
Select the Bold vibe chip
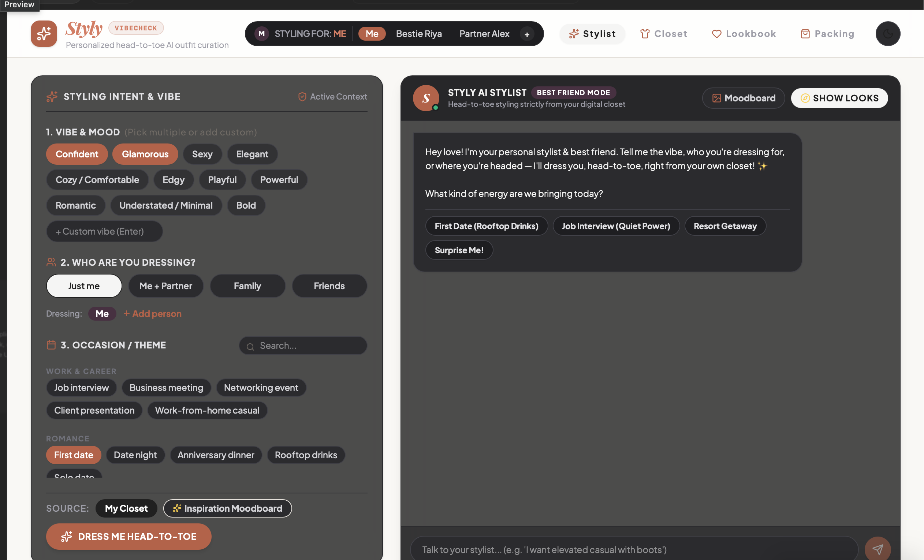click(x=246, y=205)
